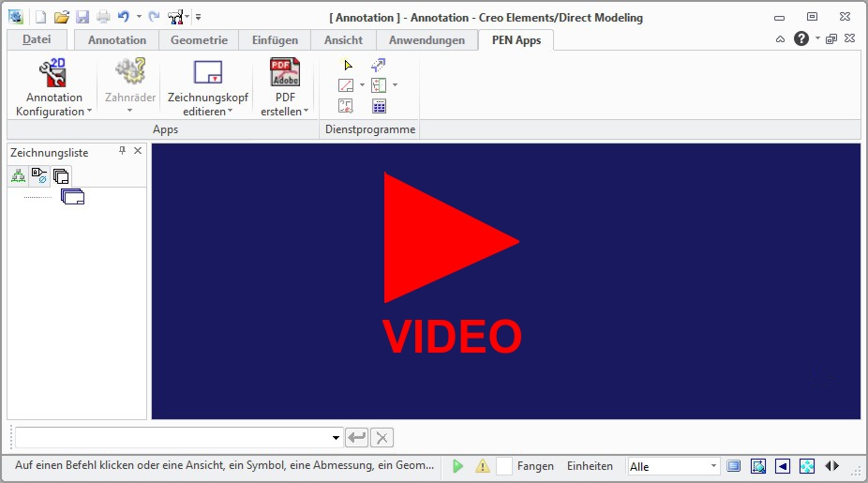
Task: Click Zeichnungskopf editieren icon
Action: (x=207, y=73)
